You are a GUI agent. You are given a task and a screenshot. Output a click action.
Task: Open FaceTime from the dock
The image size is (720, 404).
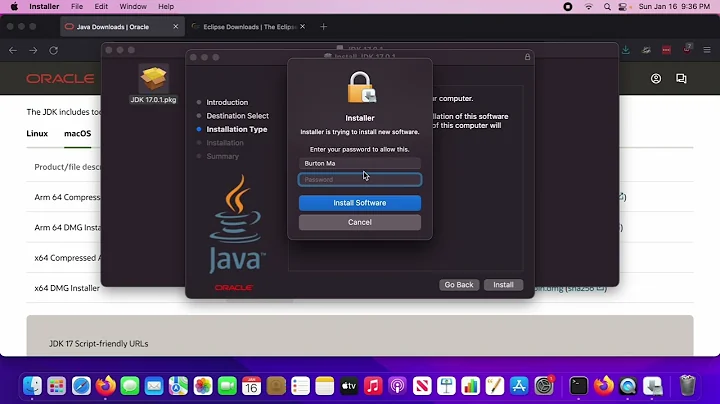click(x=227, y=386)
